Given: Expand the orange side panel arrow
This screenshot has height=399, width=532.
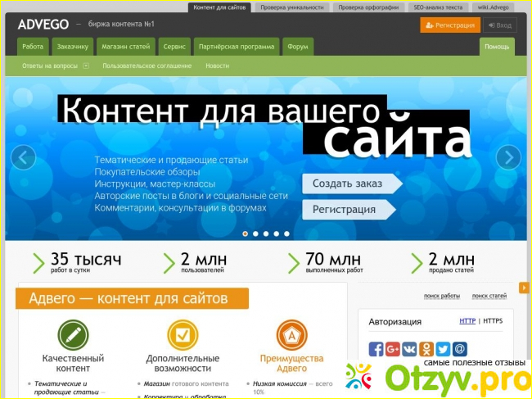Looking at the screenshot, I should 525,288.
